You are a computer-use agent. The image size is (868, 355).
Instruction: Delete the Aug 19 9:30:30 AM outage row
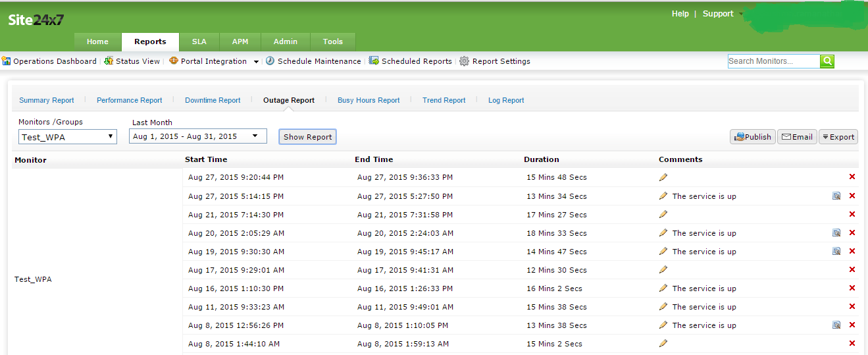852,251
